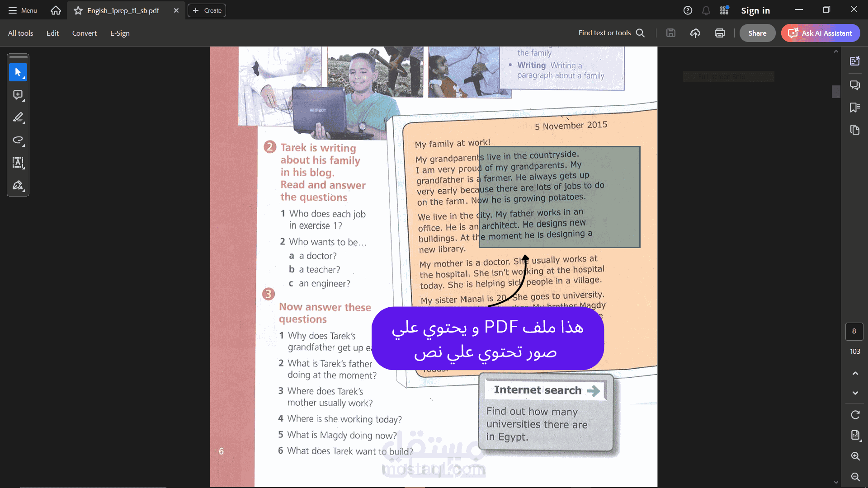Select the Highlight pen tool
Screen dimensions: 868x488
[x=18, y=117]
